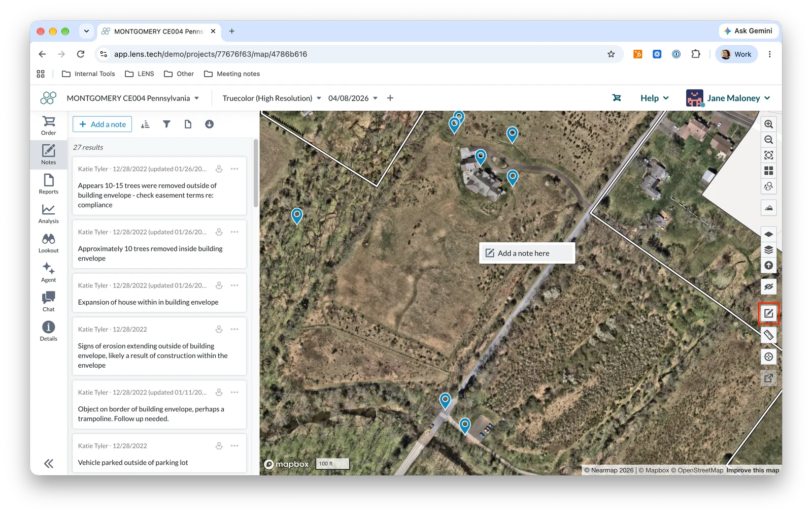This screenshot has width=812, height=515.
Task: Open the Details info section
Action: click(x=49, y=331)
